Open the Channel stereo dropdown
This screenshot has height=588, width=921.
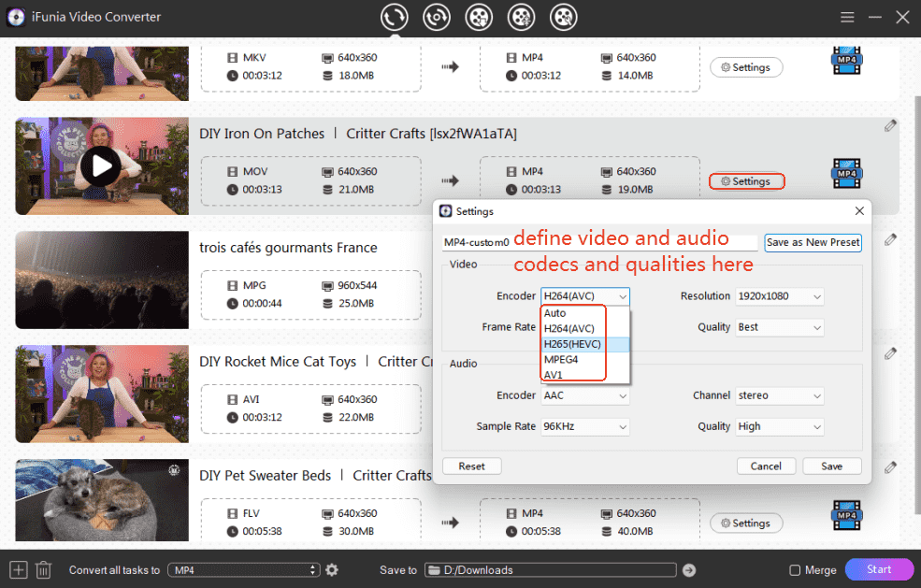click(x=780, y=395)
